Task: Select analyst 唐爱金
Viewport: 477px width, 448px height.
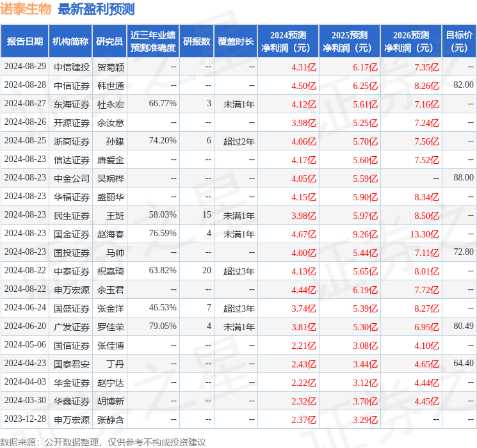Action: [x=111, y=160]
